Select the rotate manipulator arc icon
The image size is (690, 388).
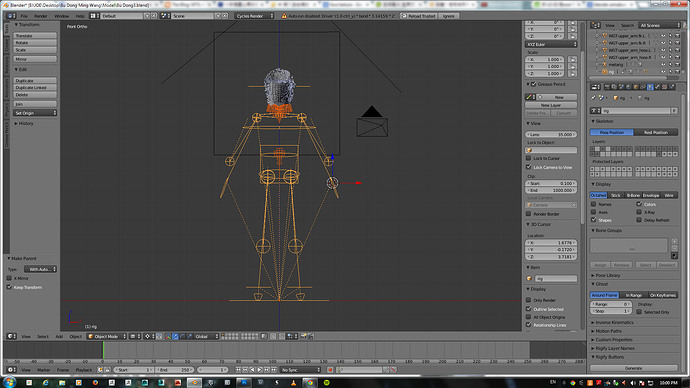coord(182,336)
